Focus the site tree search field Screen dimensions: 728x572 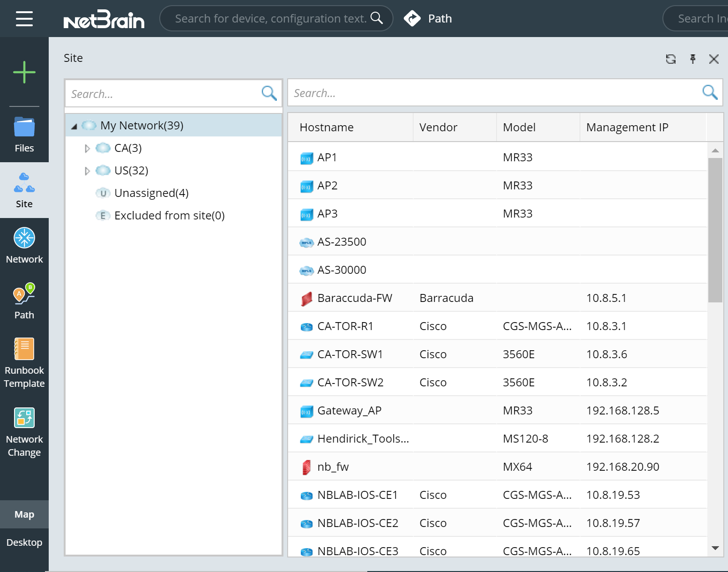174,93
